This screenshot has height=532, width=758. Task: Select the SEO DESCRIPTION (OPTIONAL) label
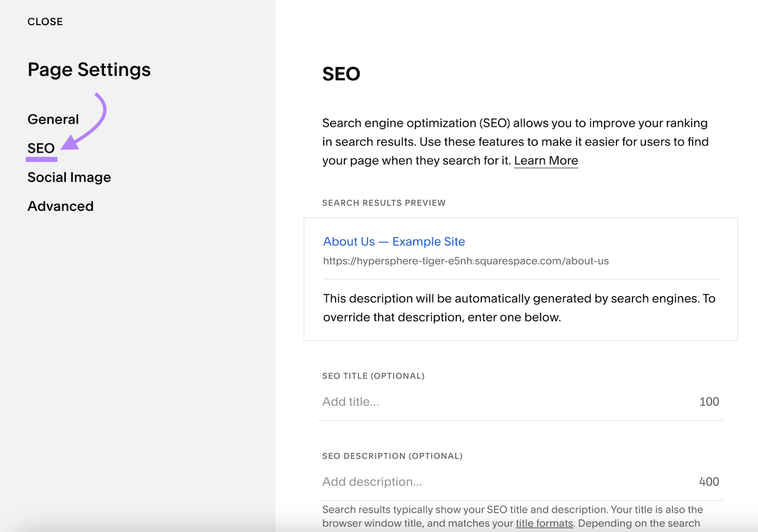pos(392,456)
